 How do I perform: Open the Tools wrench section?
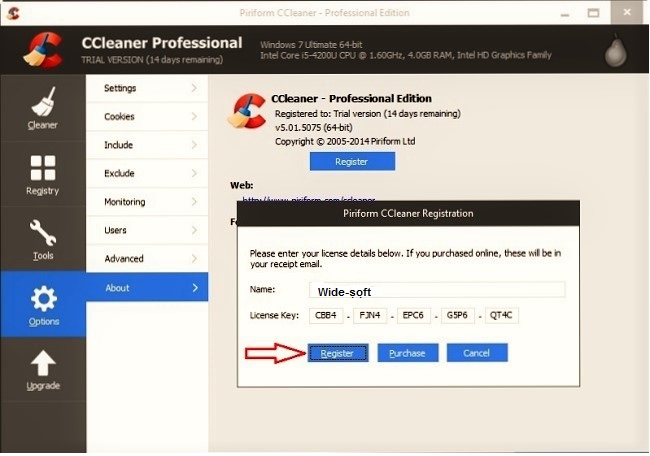click(x=43, y=239)
